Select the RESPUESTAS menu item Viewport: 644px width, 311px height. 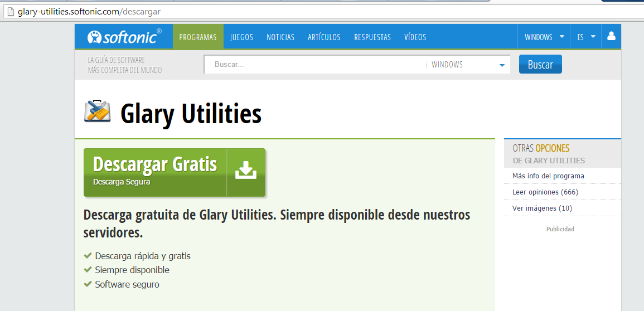click(x=372, y=37)
